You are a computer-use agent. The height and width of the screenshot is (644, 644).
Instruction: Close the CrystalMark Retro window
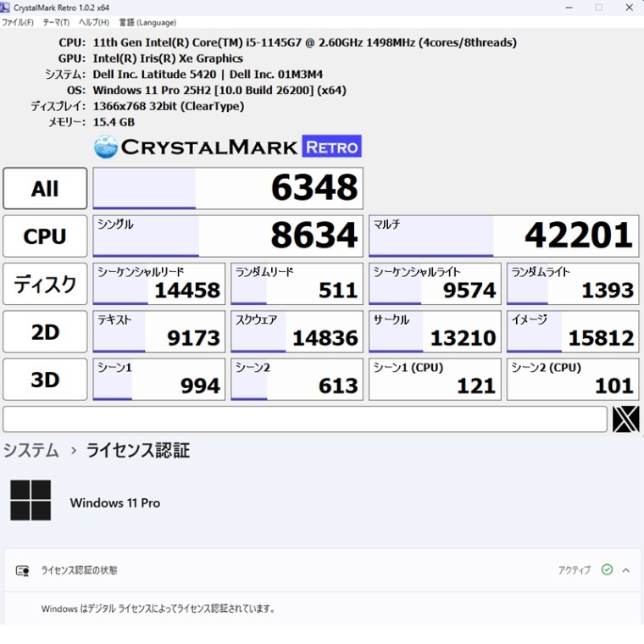(x=630, y=8)
